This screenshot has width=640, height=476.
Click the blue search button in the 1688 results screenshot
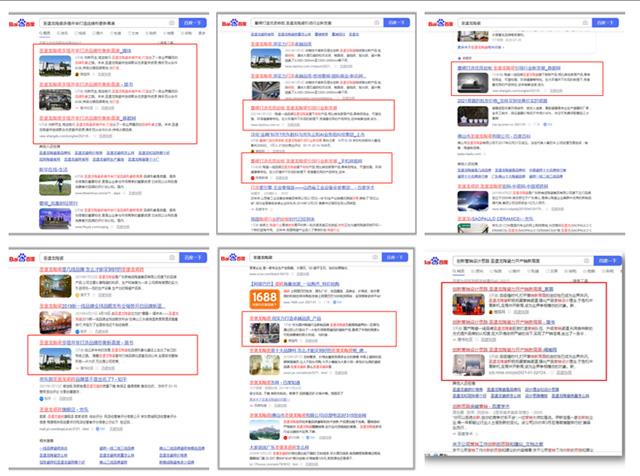click(395, 257)
